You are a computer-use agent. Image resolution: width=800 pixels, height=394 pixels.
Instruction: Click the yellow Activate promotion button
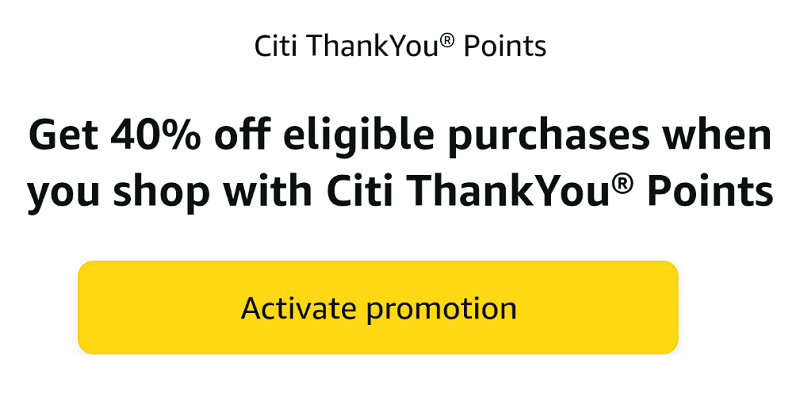pos(378,307)
